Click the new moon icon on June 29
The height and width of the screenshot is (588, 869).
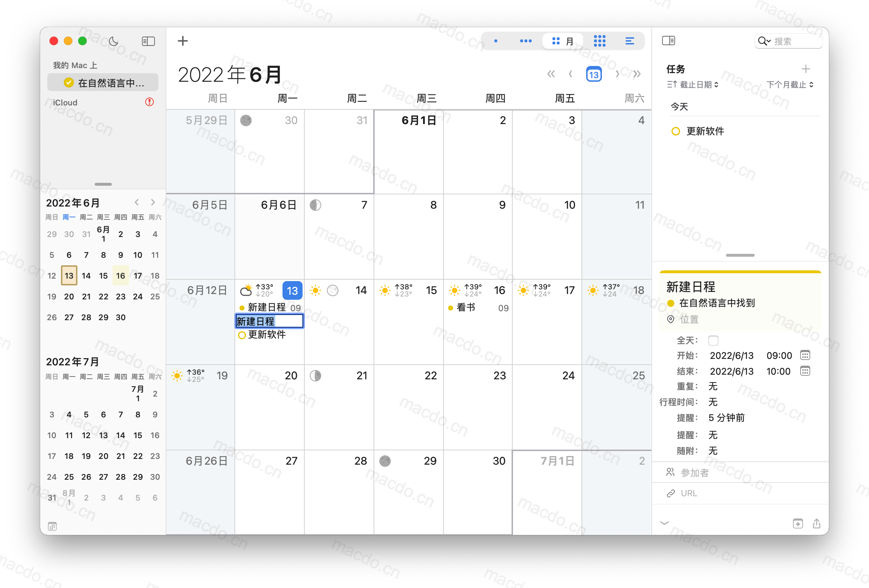coord(385,461)
